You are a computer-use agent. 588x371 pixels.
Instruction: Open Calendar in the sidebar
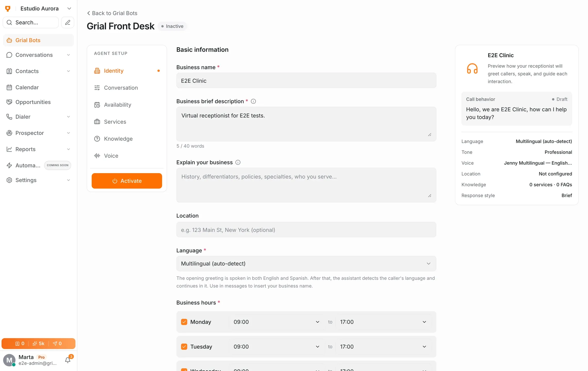(38, 87)
